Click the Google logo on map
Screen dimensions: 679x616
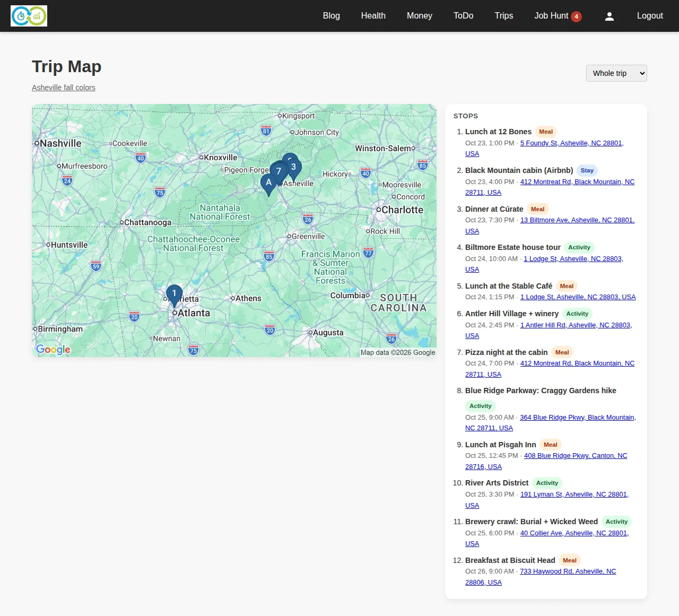53,349
